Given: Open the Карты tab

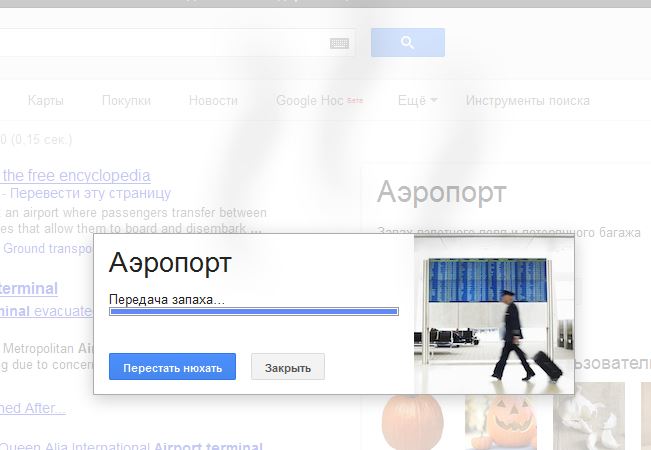Looking at the screenshot, I should coord(46,100).
